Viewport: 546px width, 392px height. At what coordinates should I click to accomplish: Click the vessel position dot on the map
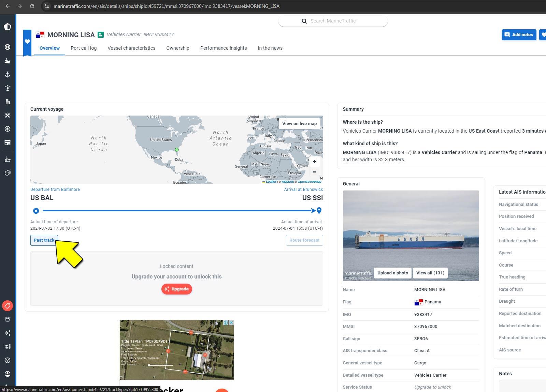177,150
